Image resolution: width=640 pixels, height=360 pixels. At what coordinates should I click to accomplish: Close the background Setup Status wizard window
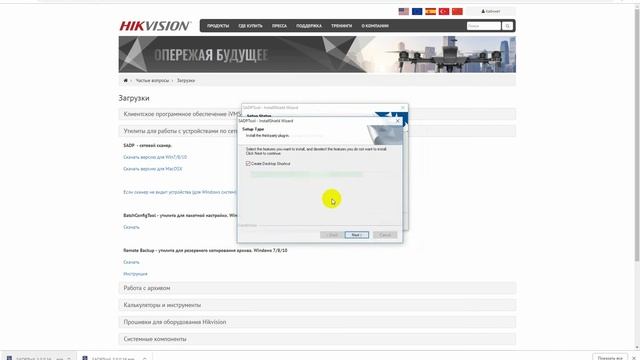tap(403, 108)
